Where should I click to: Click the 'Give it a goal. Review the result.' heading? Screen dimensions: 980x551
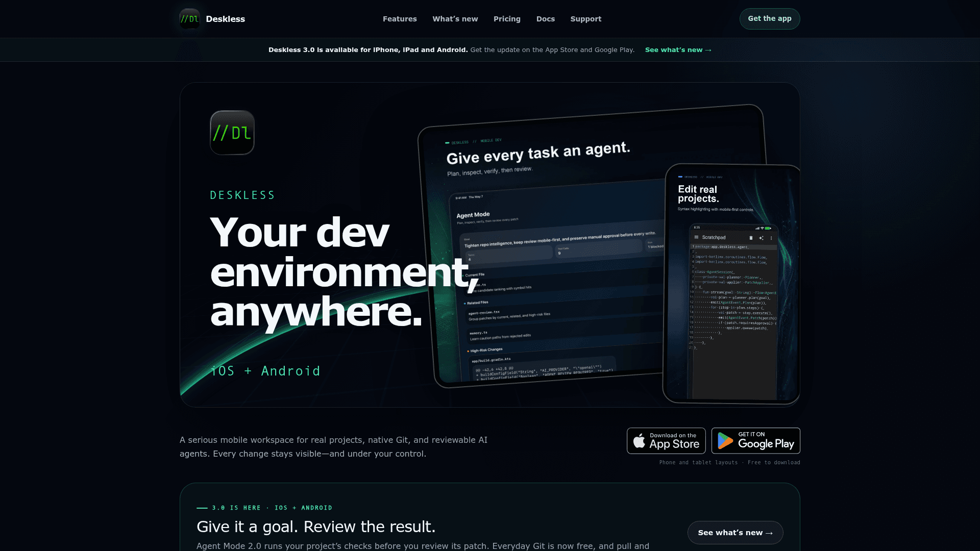(316, 527)
